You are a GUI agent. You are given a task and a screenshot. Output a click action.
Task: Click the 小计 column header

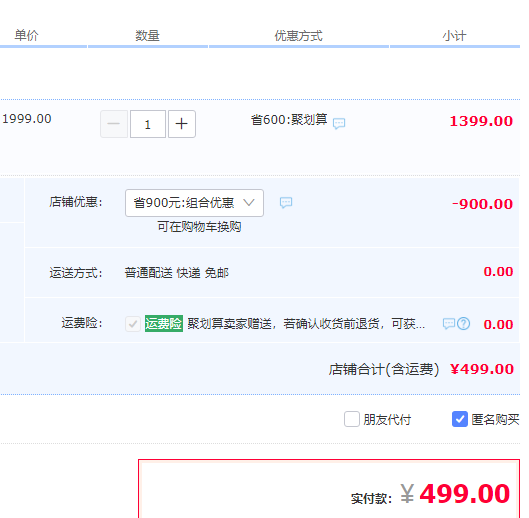454,35
